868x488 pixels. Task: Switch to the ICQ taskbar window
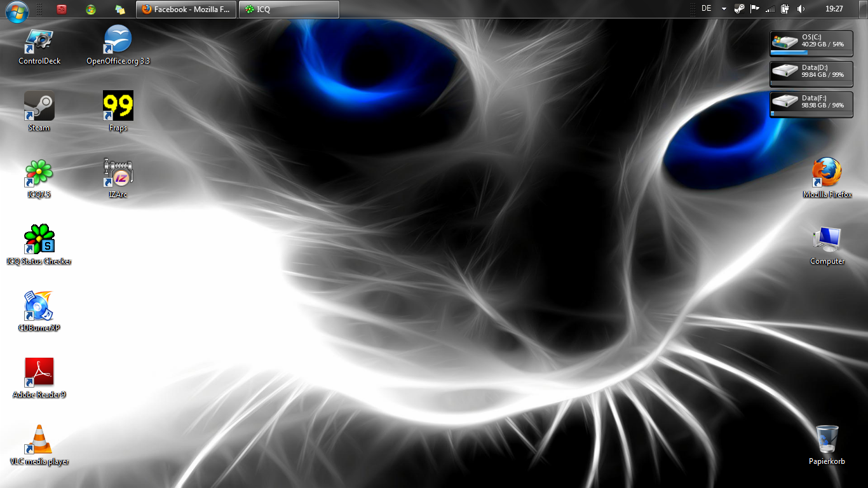289,10
